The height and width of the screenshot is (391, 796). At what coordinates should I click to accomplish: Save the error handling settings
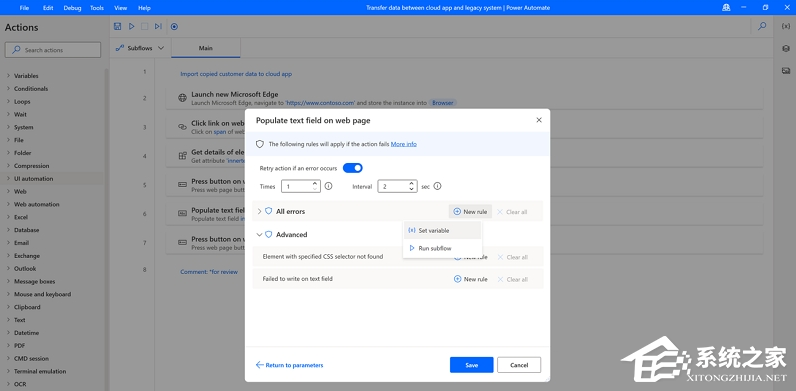tap(472, 365)
